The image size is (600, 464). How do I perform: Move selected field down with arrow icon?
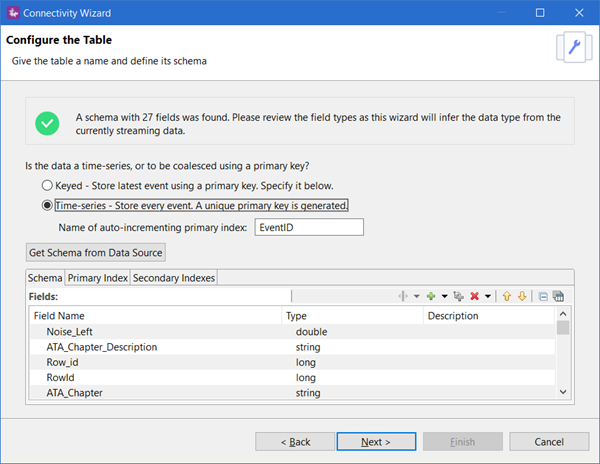coord(522,296)
